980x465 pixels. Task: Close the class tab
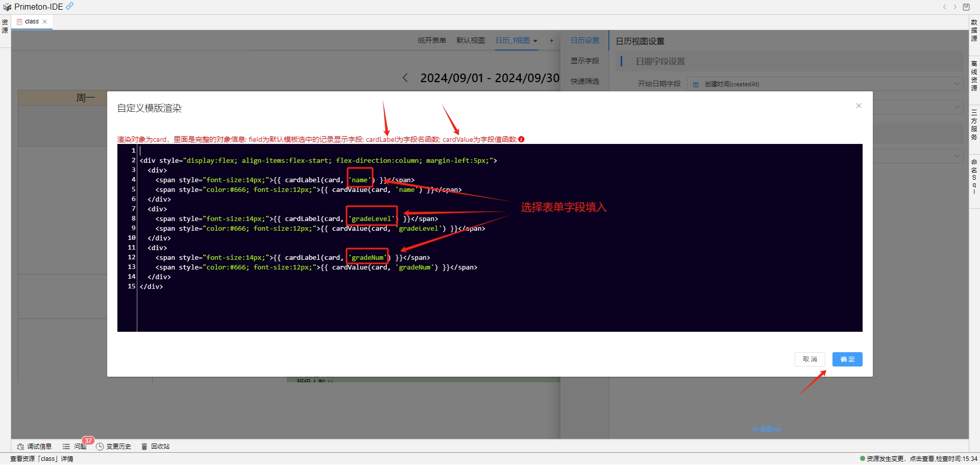pos(45,21)
